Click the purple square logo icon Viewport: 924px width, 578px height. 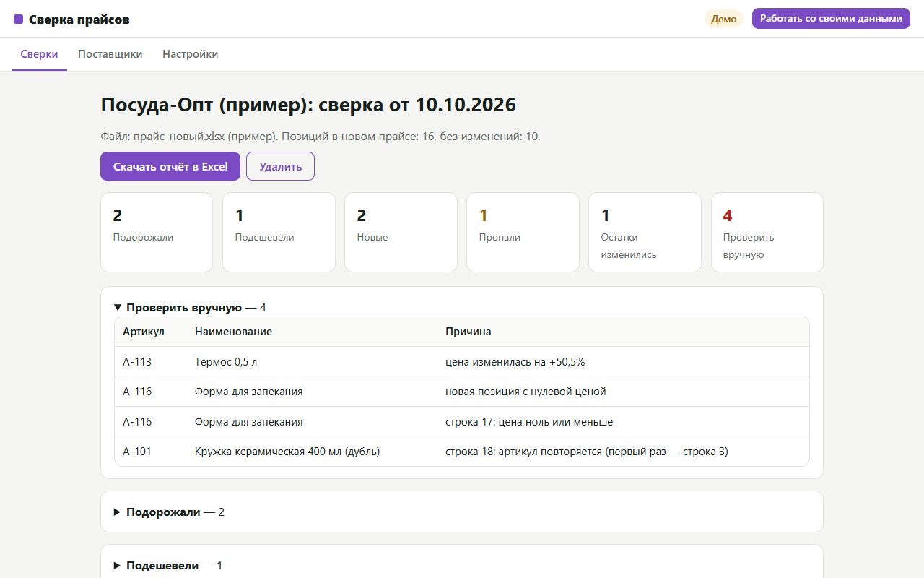click(19, 20)
